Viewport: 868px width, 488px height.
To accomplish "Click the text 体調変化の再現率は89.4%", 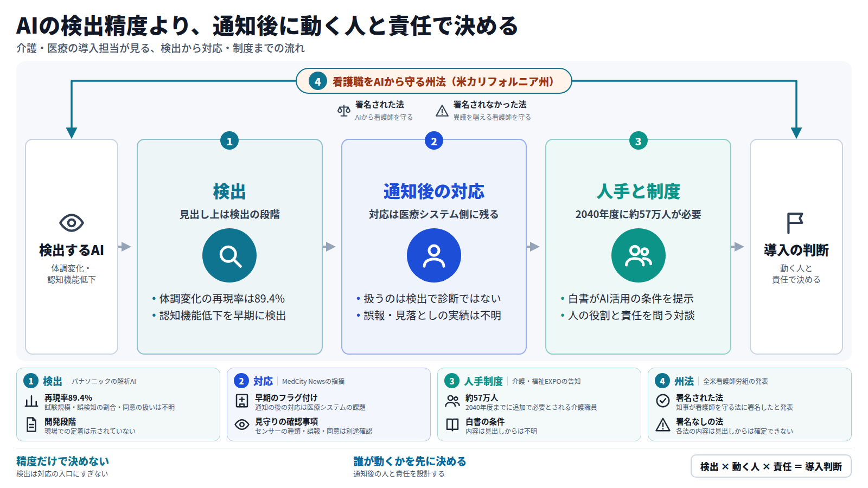I will click(222, 299).
